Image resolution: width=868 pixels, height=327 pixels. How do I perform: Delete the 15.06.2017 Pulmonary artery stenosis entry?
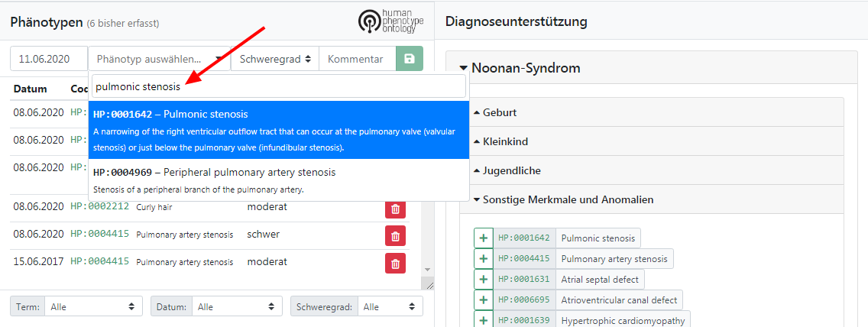(x=395, y=264)
